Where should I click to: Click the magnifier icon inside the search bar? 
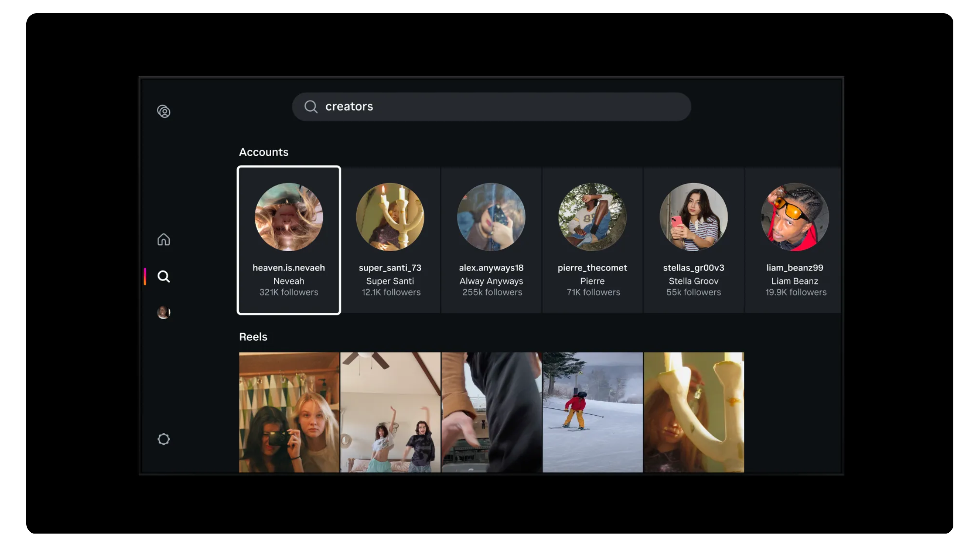click(x=311, y=107)
